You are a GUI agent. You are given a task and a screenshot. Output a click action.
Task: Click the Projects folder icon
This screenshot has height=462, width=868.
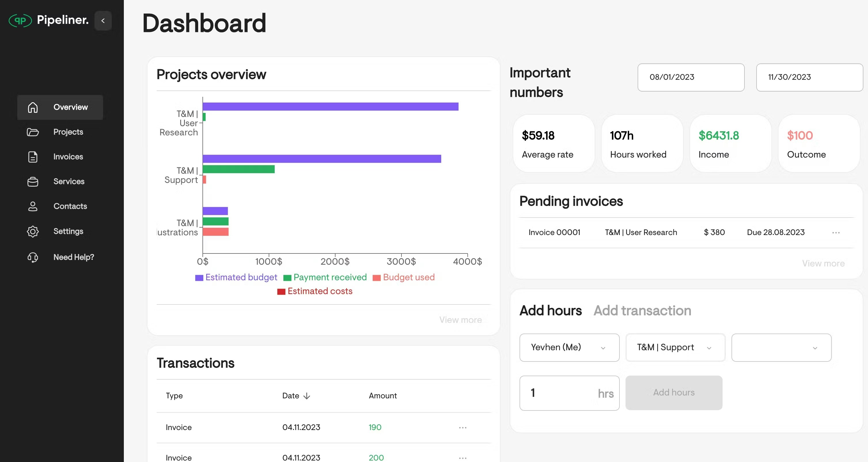tap(33, 132)
